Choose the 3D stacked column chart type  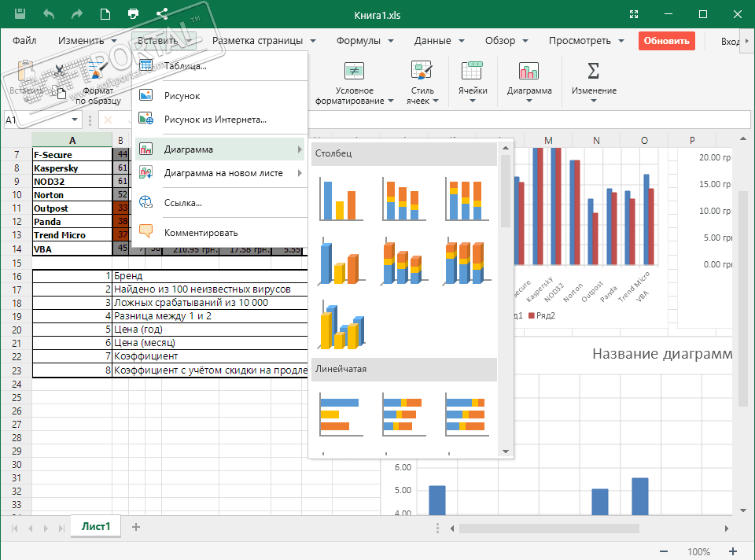[401, 262]
